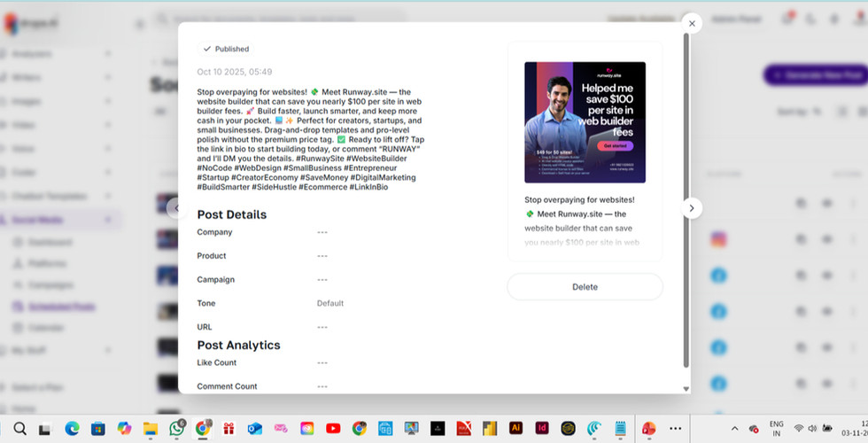Click the Comment Count label
Screen dimensions: 868x443
pyautogui.click(x=227, y=386)
